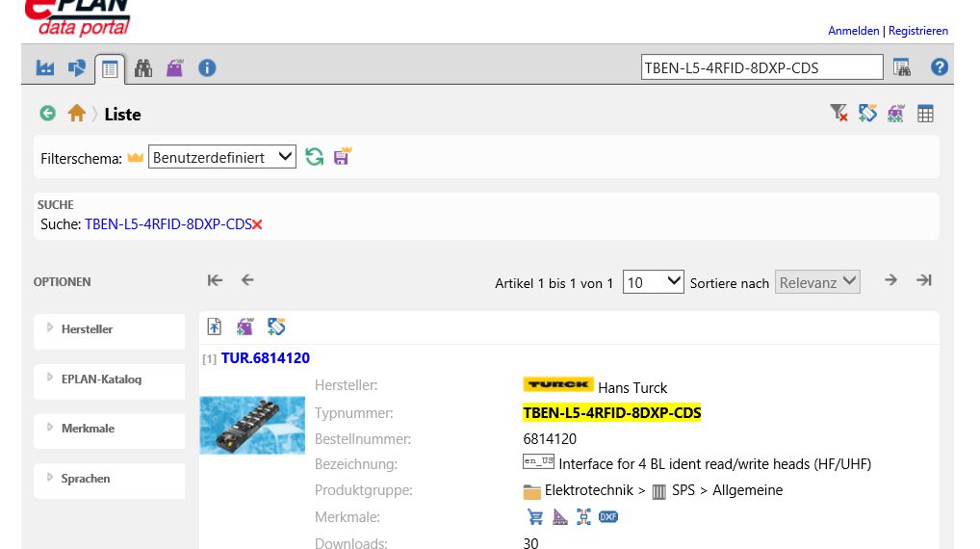Click the search term link TBEN-L5-4RFID-8DXP-CDS
Screen dimensions: 980x549
(x=168, y=223)
